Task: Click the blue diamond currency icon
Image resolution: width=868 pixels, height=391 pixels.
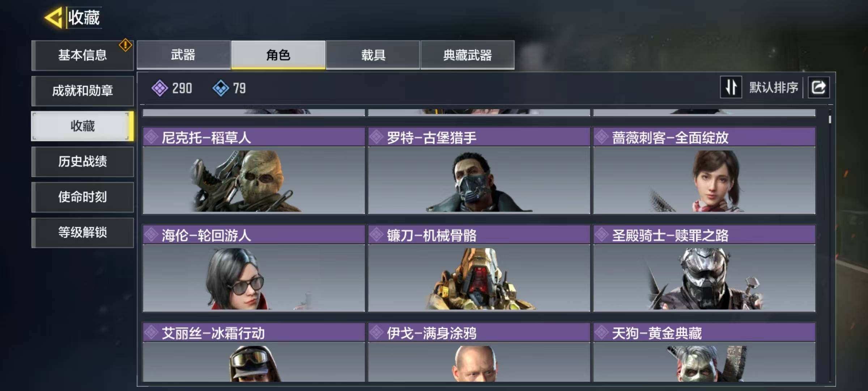Action: click(x=221, y=88)
